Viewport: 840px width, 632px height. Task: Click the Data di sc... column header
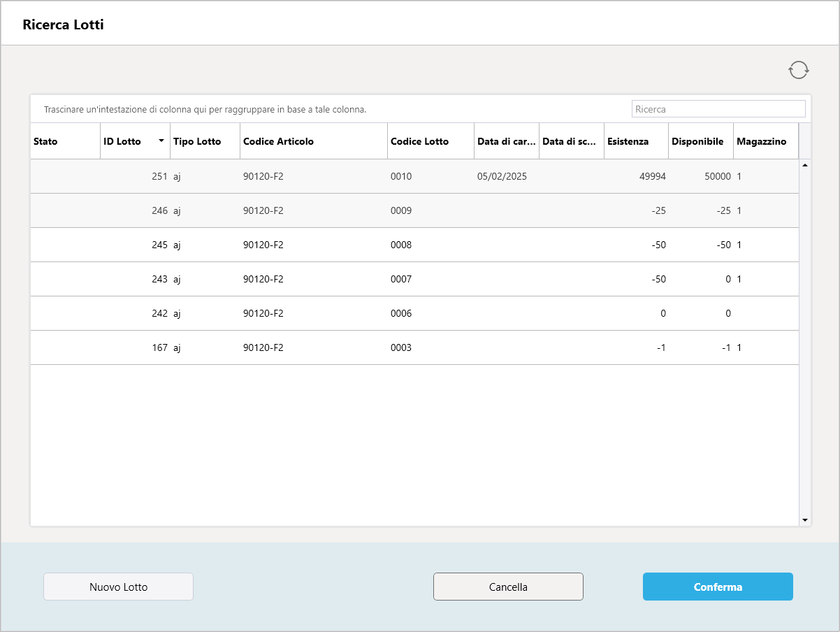click(x=572, y=141)
